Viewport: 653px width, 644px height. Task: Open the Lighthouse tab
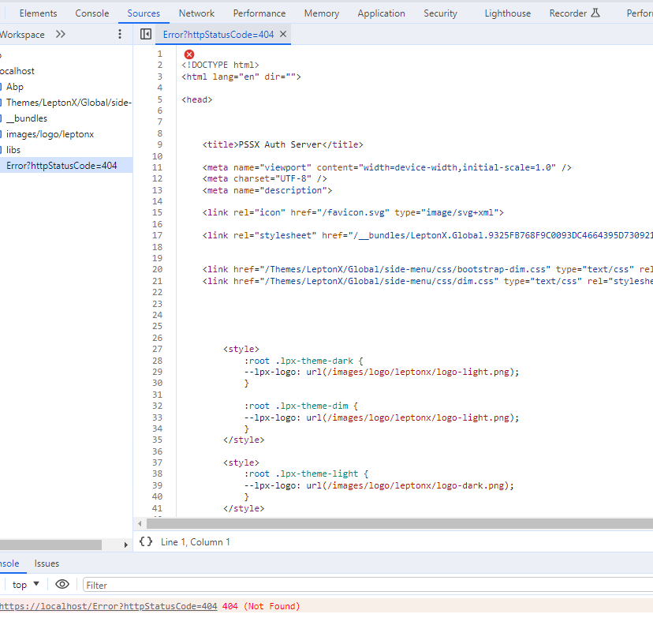(507, 13)
